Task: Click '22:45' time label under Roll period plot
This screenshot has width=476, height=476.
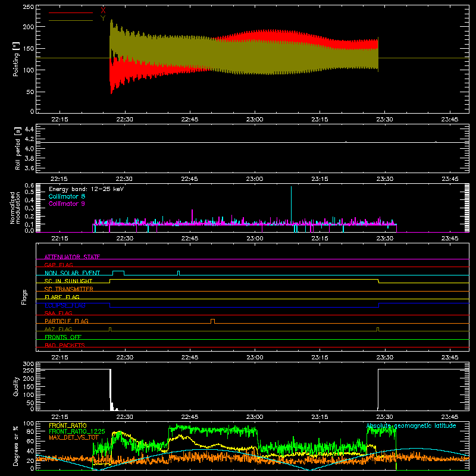Action: point(189,179)
